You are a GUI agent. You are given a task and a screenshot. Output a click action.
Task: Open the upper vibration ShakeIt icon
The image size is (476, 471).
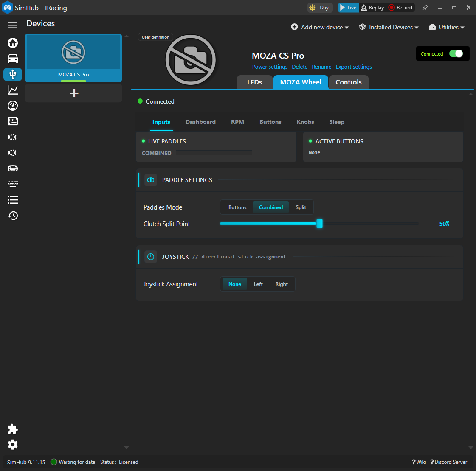[x=13, y=137]
